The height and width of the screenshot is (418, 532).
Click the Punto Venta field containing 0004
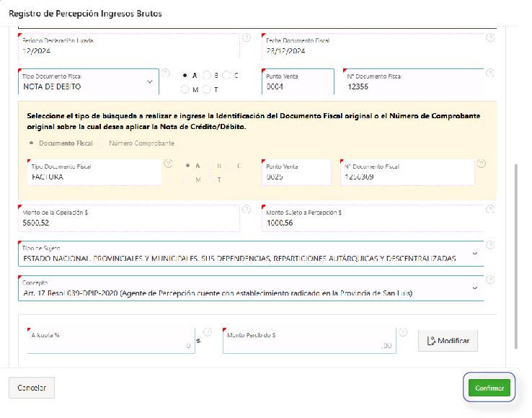tap(297, 86)
